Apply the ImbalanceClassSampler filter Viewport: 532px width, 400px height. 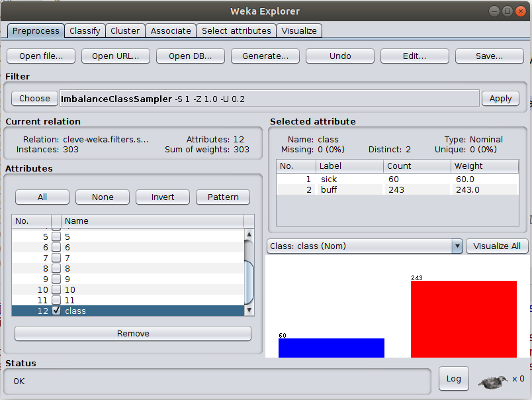500,99
